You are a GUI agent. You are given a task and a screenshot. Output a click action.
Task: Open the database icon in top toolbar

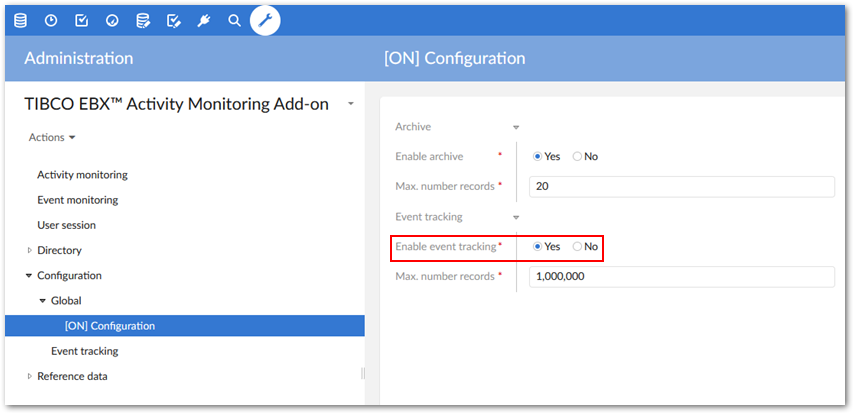click(x=20, y=20)
